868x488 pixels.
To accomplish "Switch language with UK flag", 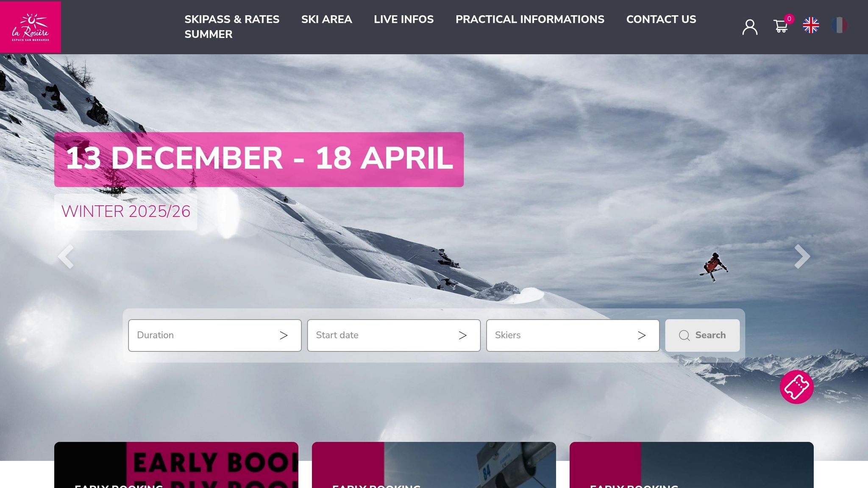I will (811, 25).
